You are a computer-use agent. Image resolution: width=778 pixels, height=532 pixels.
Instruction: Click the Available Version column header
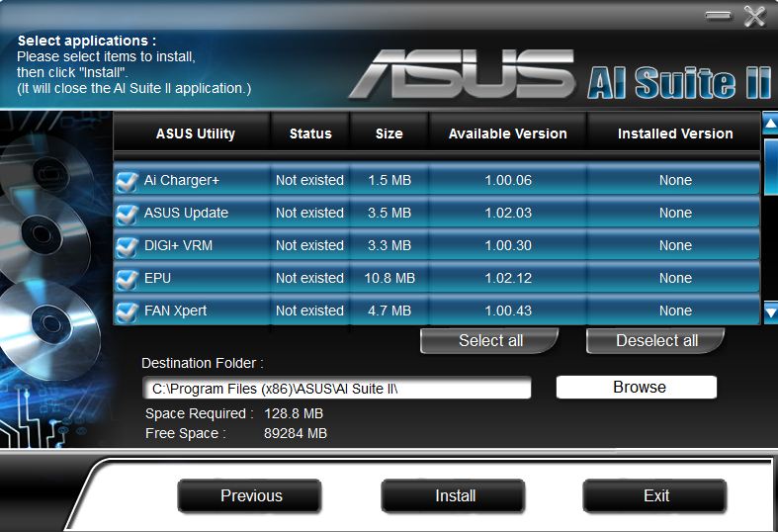(x=507, y=133)
